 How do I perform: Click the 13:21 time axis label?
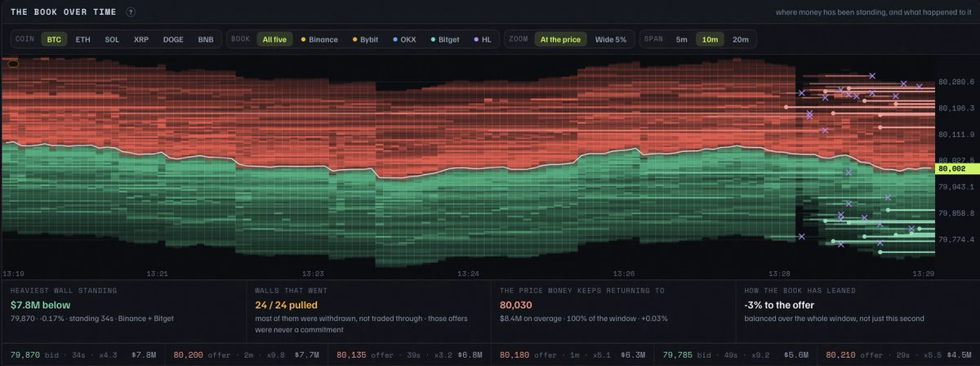click(157, 274)
